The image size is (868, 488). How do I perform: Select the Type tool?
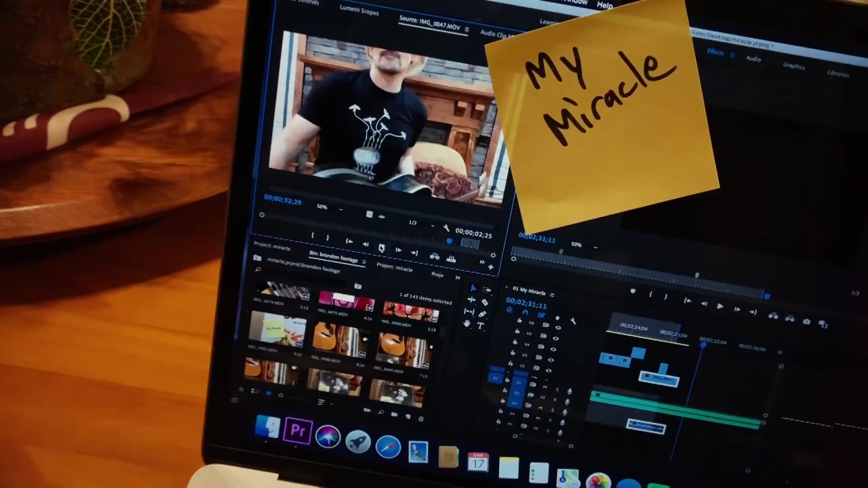point(480,326)
